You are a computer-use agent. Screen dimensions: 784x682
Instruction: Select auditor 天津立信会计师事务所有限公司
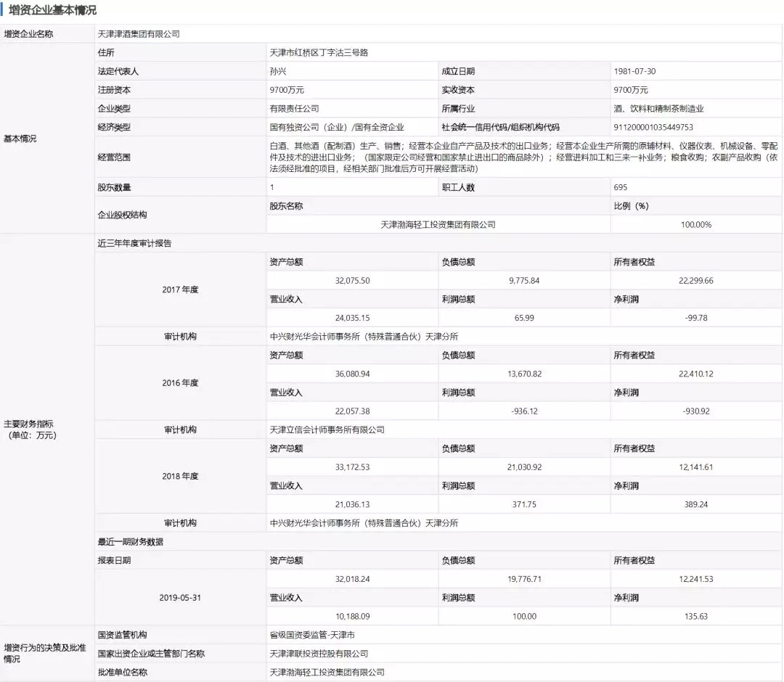click(327, 430)
